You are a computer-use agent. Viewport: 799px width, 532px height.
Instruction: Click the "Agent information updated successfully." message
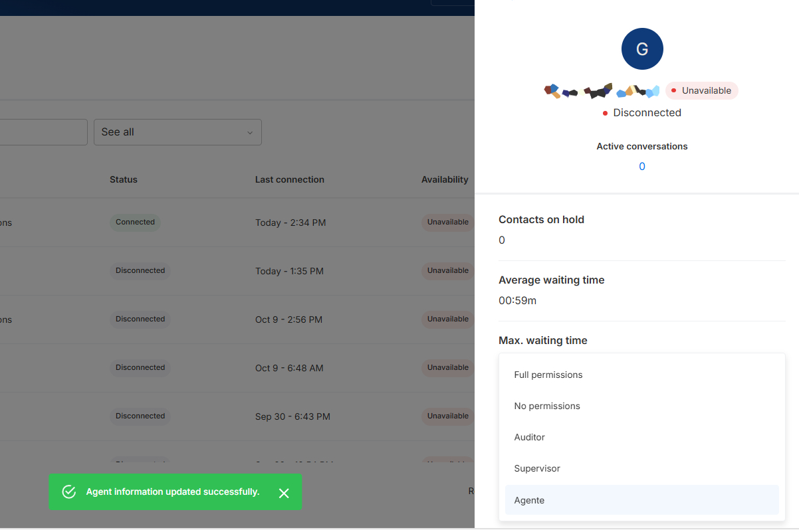tap(173, 492)
